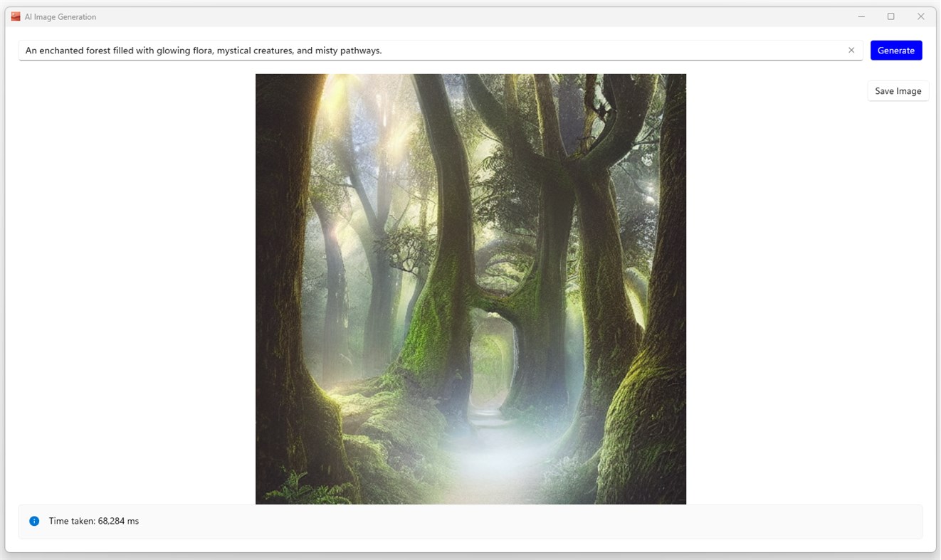Click the Time taken status message
This screenshot has width=941, height=560.
tap(93, 521)
